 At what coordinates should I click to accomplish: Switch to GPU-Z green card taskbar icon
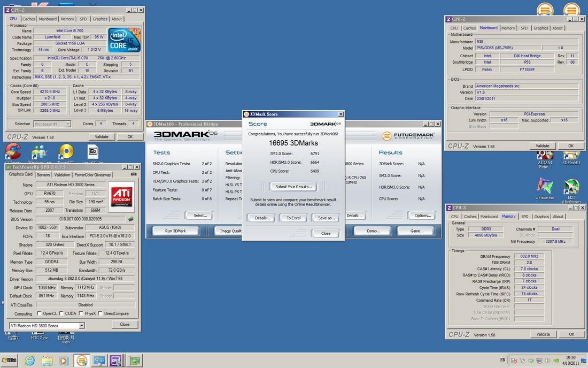pos(135,361)
